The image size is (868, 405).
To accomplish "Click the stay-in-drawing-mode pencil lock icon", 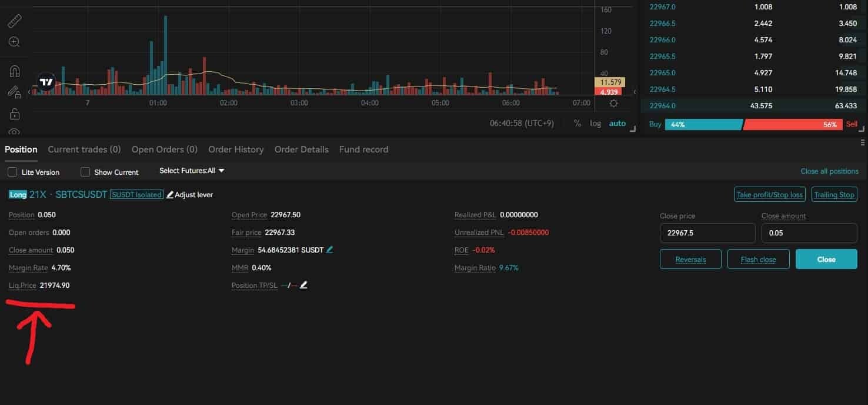I will [x=14, y=92].
